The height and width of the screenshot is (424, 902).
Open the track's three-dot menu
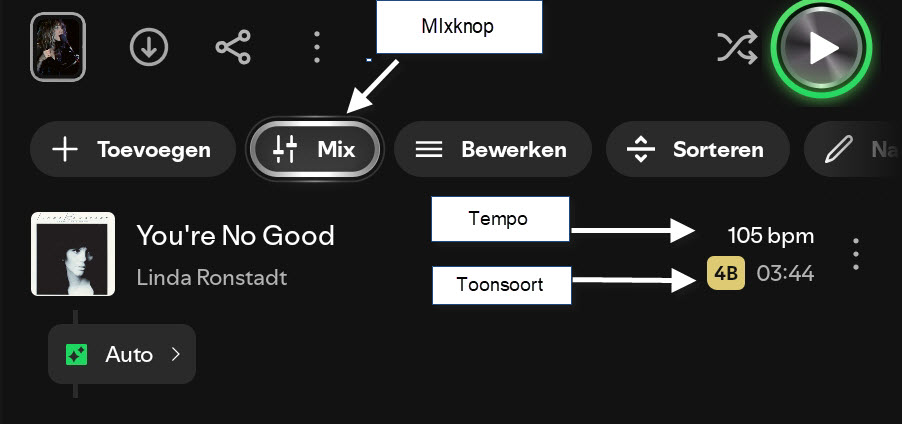tap(856, 254)
